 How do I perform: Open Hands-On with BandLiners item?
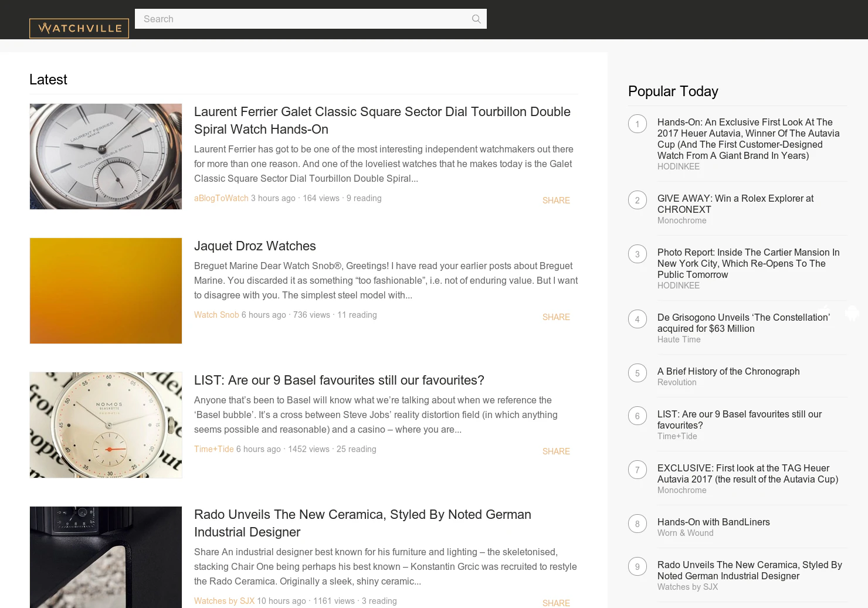click(714, 522)
